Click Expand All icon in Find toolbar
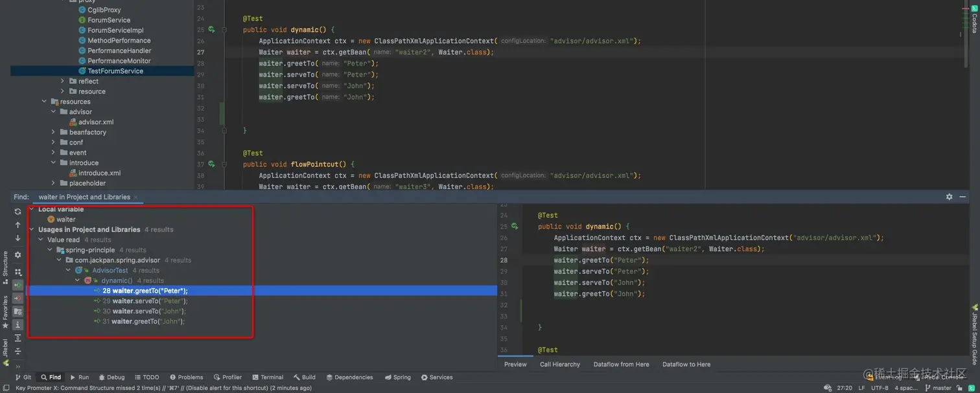The width and height of the screenshot is (980, 393). pyautogui.click(x=17, y=338)
